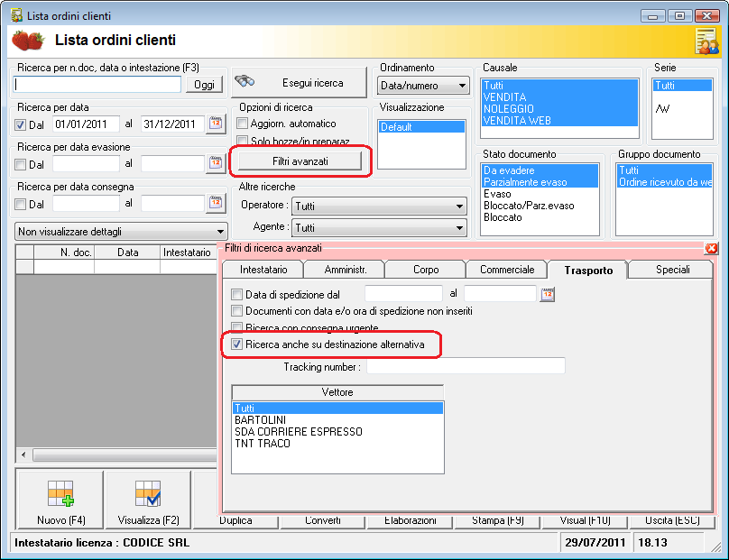Select NOLEGGIO in Causale list
This screenshot has height=560, width=729.
pos(559,109)
